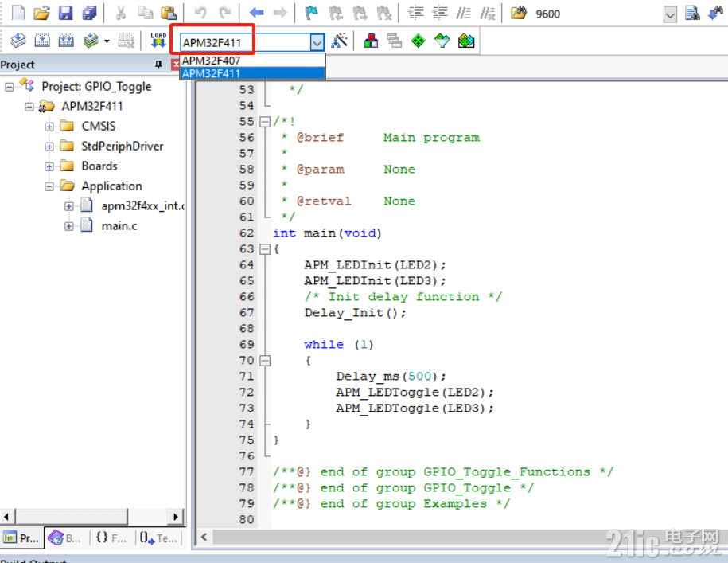Collapse the Application group
728x563 pixels.
coord(49,186)
